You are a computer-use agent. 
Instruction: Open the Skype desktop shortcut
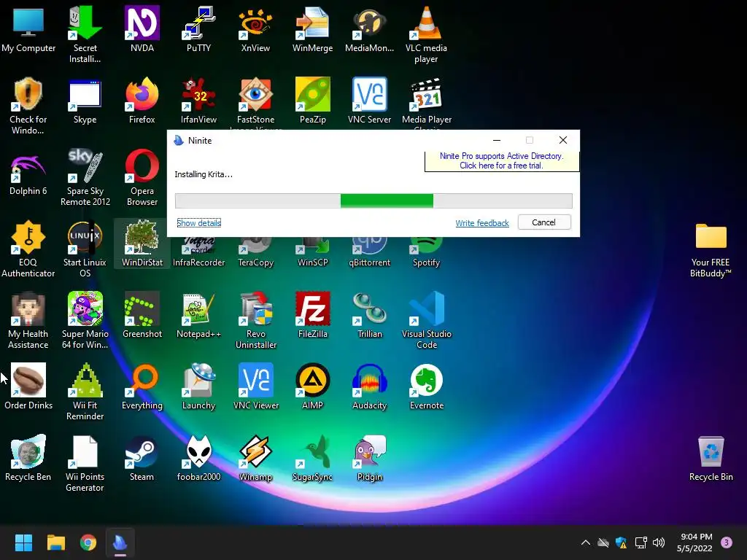pos(85,101)
